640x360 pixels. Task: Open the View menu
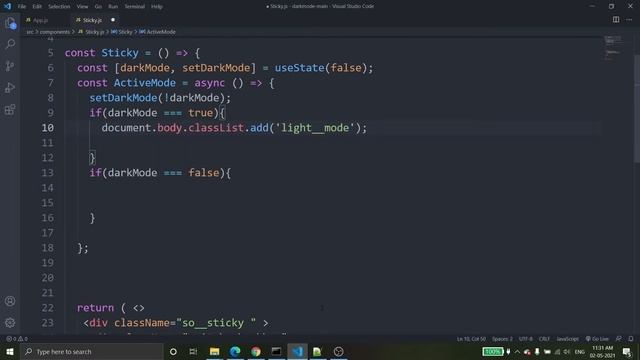(x=82, y=7)
